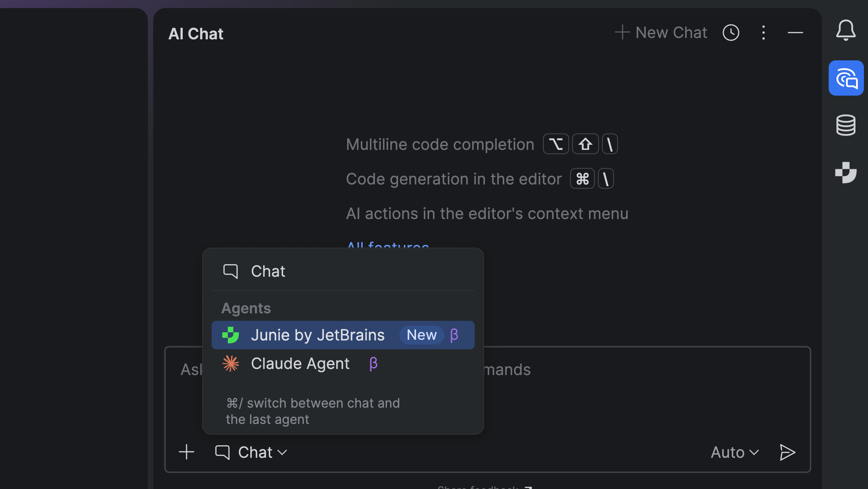The height and width of the screenshot is (489, 868).
Task: Click the Junie logo in agent list
Action: [x=231, y=335]
